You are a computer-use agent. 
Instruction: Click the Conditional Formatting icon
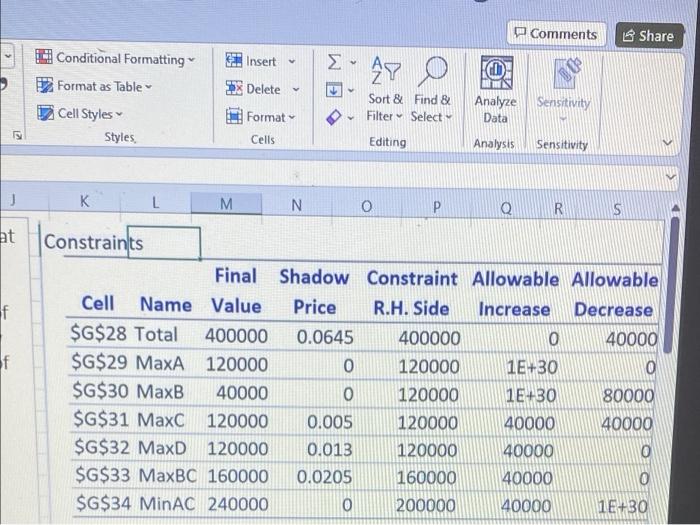(44, 57)
